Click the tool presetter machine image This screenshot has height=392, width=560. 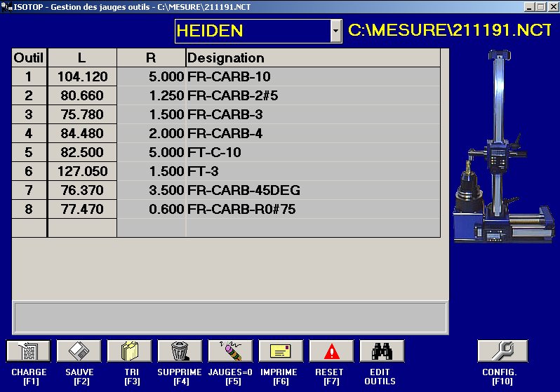pyautogui.click(x=504, y=147)
